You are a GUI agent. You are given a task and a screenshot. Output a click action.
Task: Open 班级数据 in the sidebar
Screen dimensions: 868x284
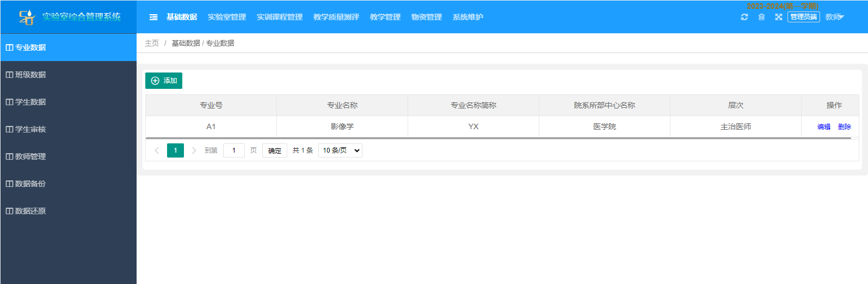[x=30, y=75]
